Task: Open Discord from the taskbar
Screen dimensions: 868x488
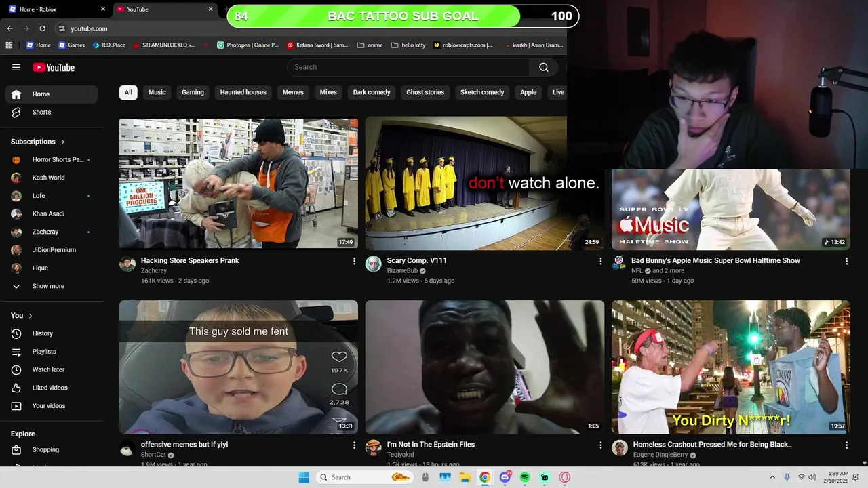Action: point(505,477)
